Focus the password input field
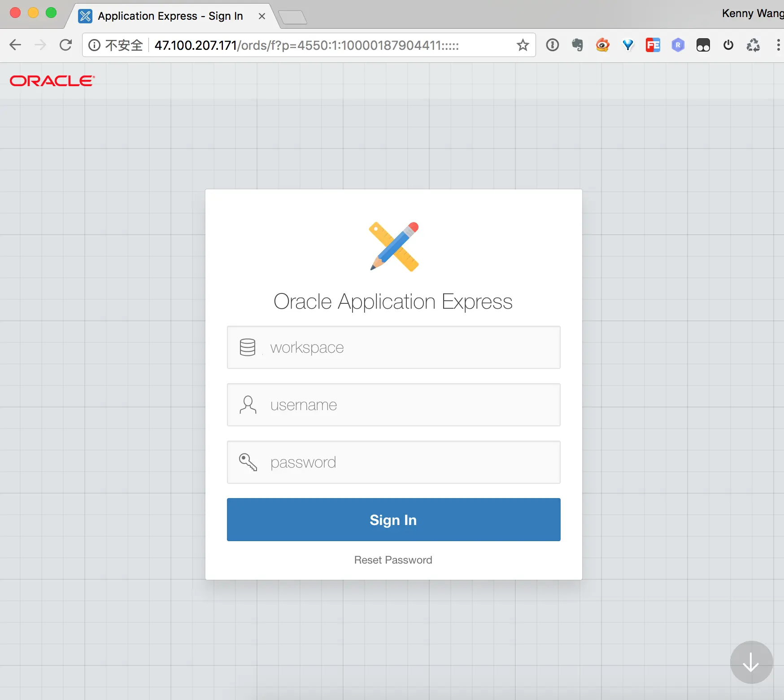 [x=394, y=462]
